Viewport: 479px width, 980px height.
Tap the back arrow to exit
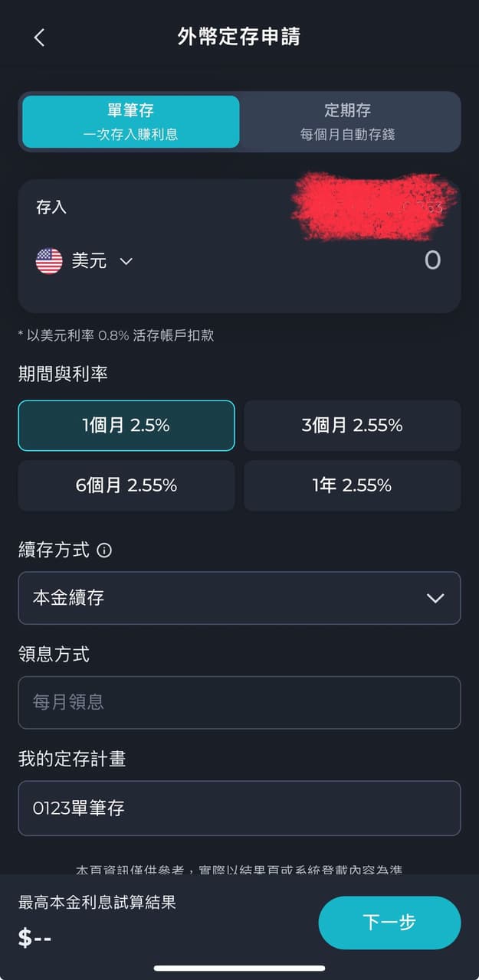point(39,38)
